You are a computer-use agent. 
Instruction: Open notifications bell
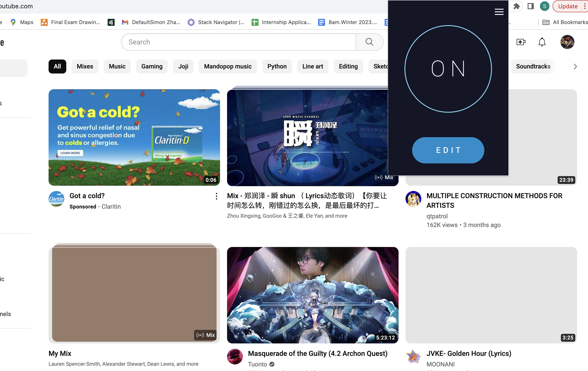click(542, 42)
